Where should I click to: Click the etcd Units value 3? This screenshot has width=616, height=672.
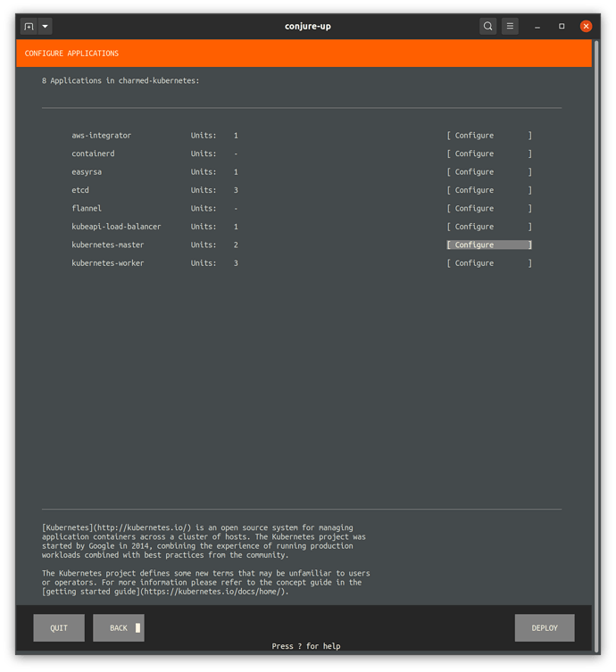coord(236,190)
